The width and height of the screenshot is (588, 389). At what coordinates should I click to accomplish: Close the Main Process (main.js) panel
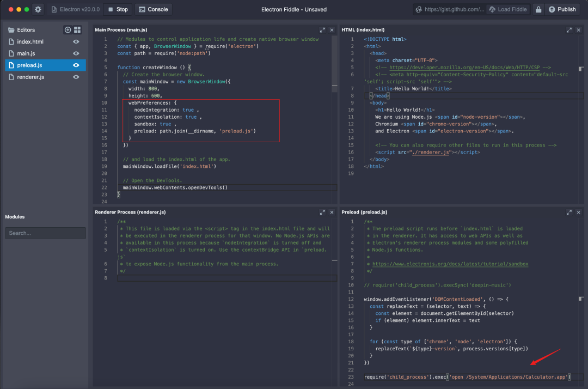click(332, 30)
